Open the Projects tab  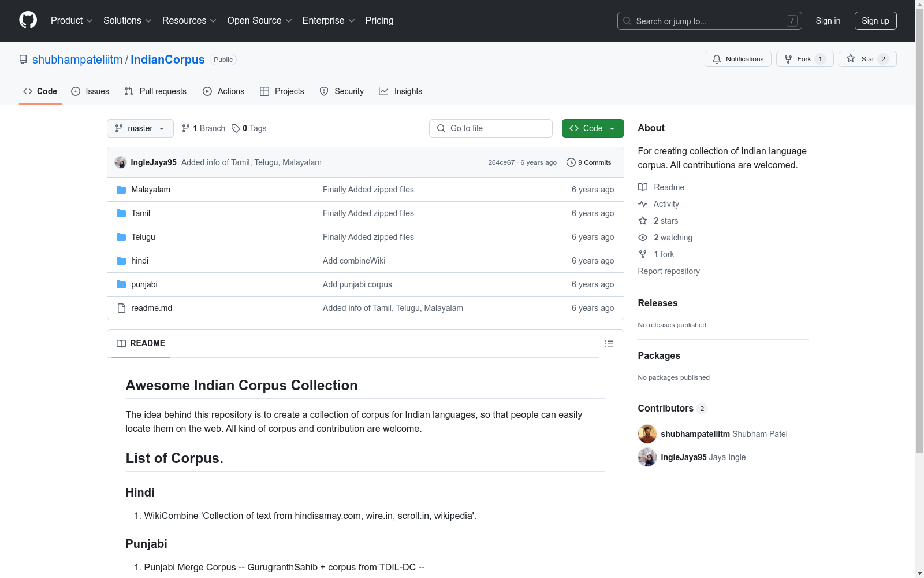pyautogui.click(x=282, y=91)
